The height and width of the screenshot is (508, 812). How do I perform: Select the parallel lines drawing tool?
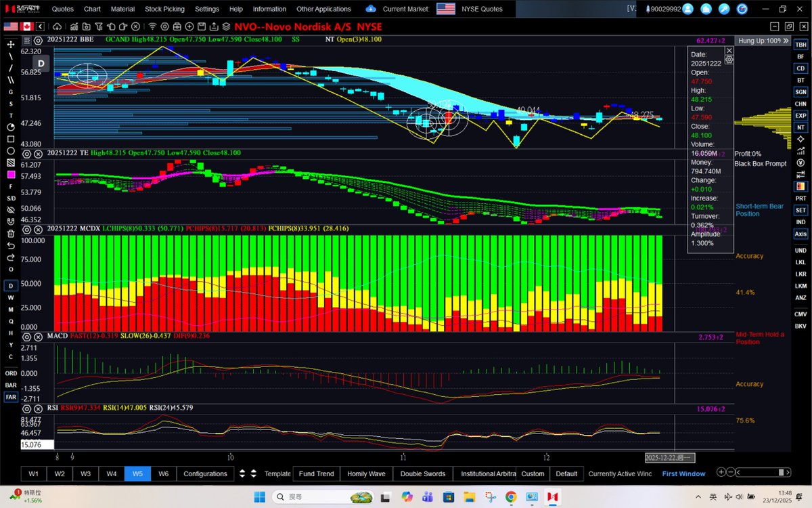coord(11,80)
